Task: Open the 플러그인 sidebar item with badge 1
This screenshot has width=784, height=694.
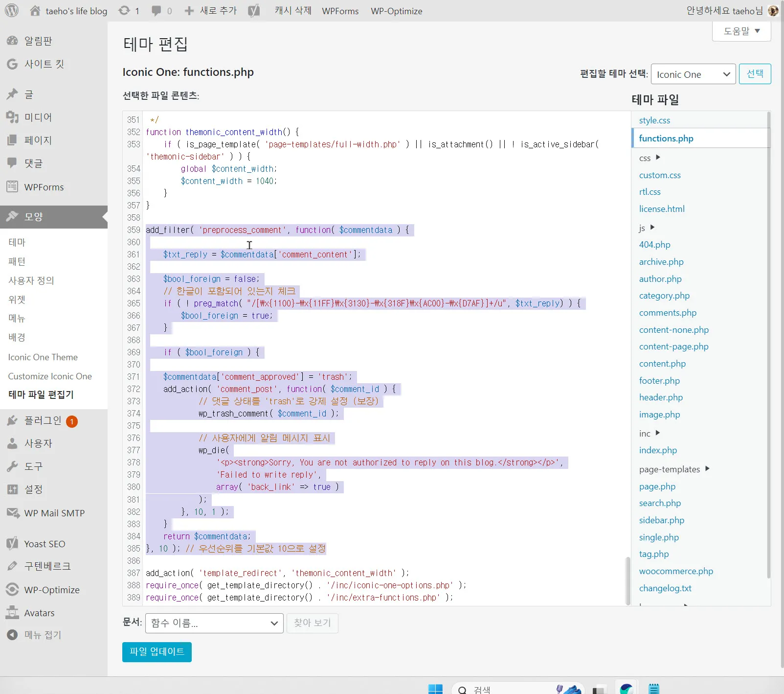Action: coord(43,420)
